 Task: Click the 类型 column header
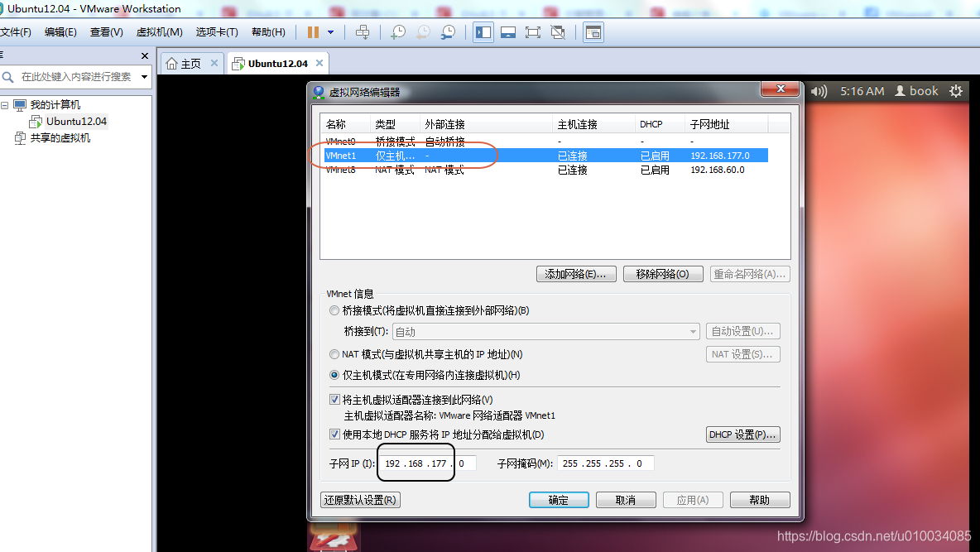(x=395, y=124)
